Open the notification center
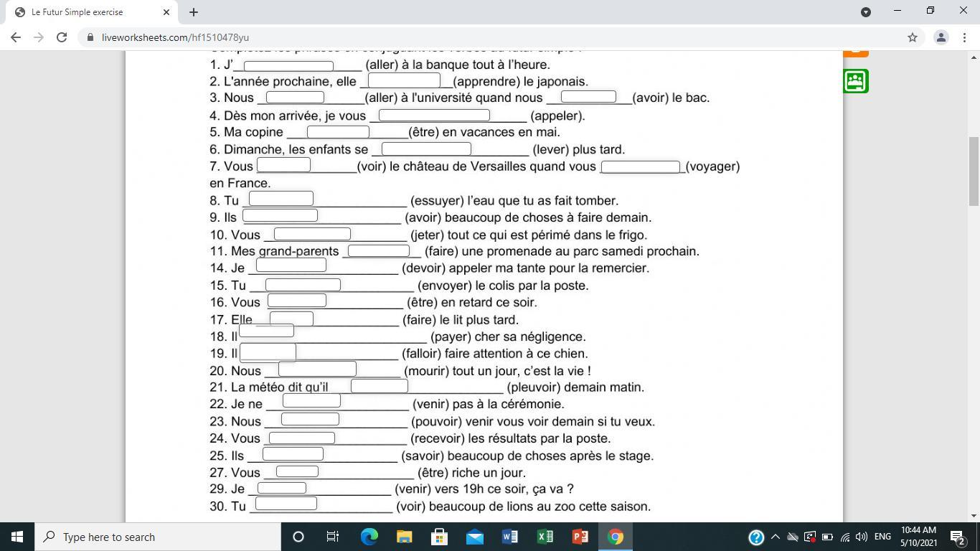Viewport: 980px width, 551px height. 958,537
